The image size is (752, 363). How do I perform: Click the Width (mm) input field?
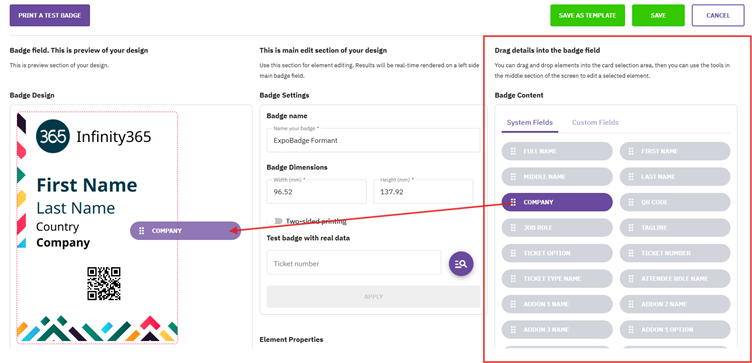(x=317, y=191)
